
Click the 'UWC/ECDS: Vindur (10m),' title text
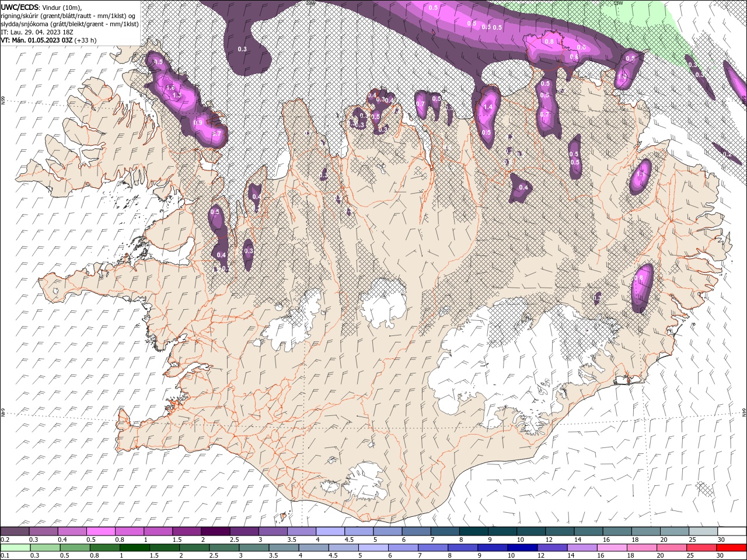pyautogui.click(x=41, y=7)
